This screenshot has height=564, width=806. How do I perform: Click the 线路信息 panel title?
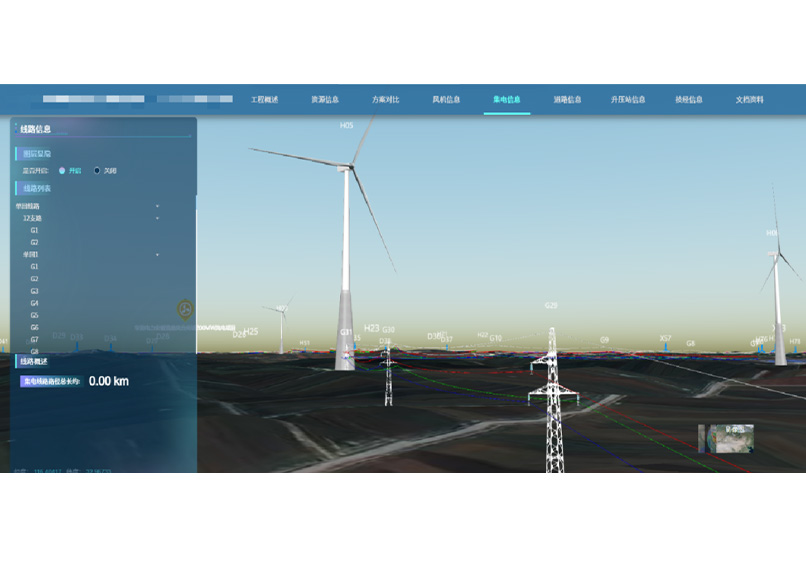pyautogui.click(x=35, y=129)
